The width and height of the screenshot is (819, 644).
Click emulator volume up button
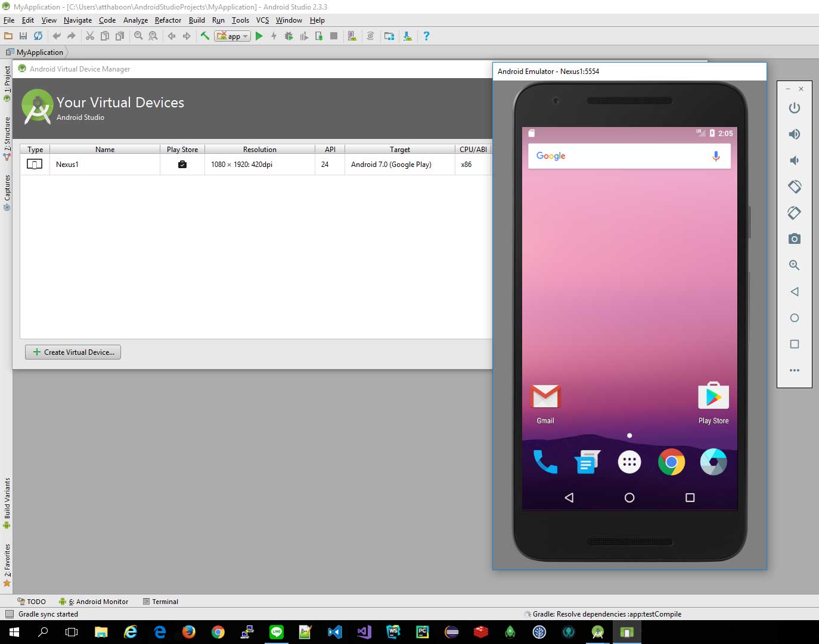[x=794, y=134]
